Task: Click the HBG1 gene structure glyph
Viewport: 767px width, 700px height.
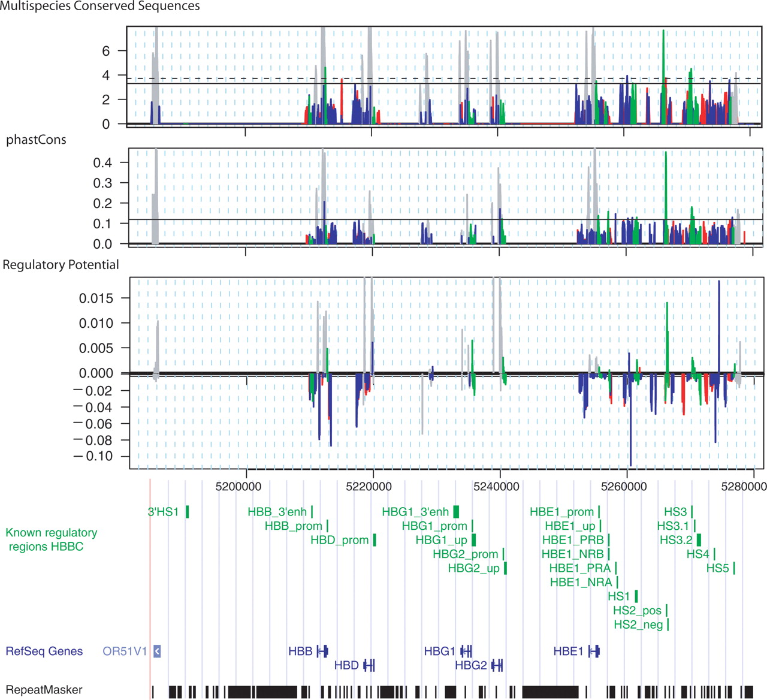Action: (466, 651)
